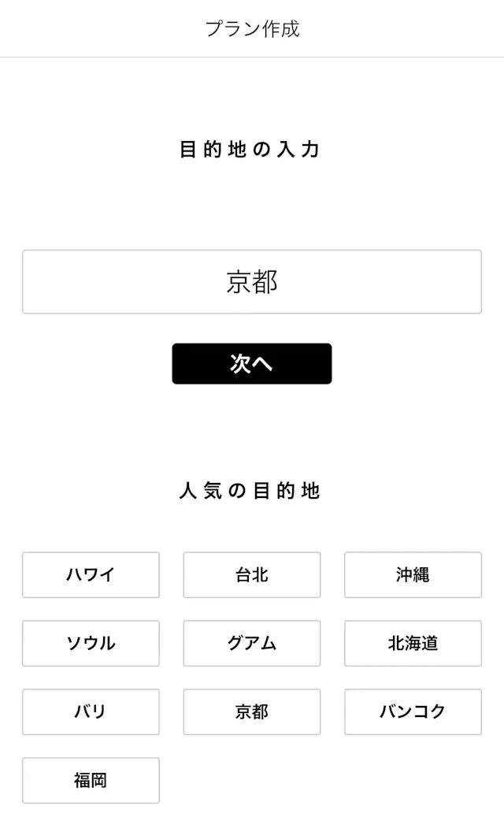This screenshot has width=504, height=821.
Task: Select the 目的地の入力 section heading
Action: coord(252,148)
